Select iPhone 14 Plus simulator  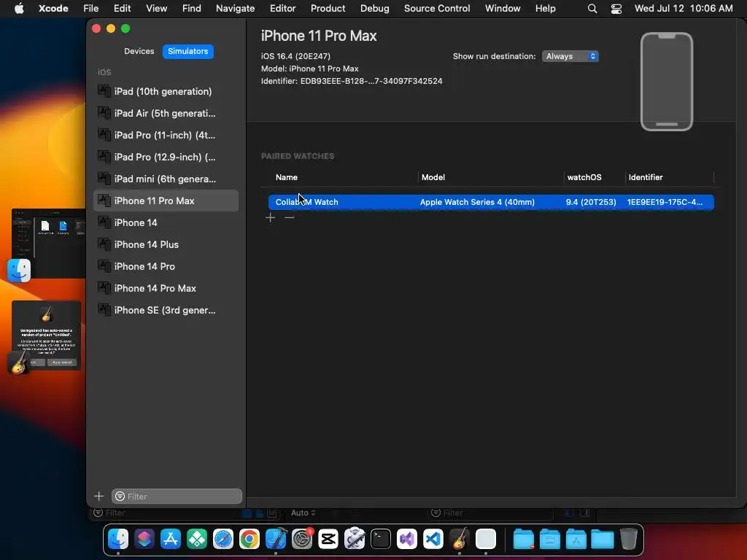[x=166, y=245]
